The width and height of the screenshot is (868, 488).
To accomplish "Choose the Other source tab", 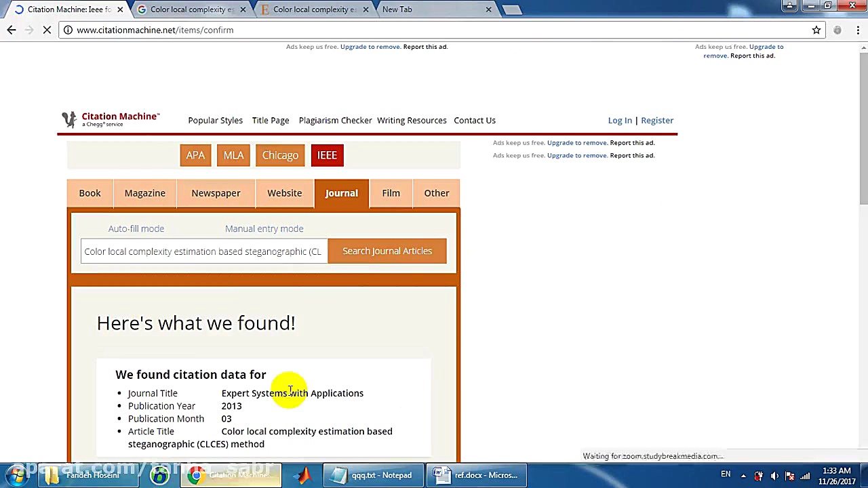I will 437,193.
